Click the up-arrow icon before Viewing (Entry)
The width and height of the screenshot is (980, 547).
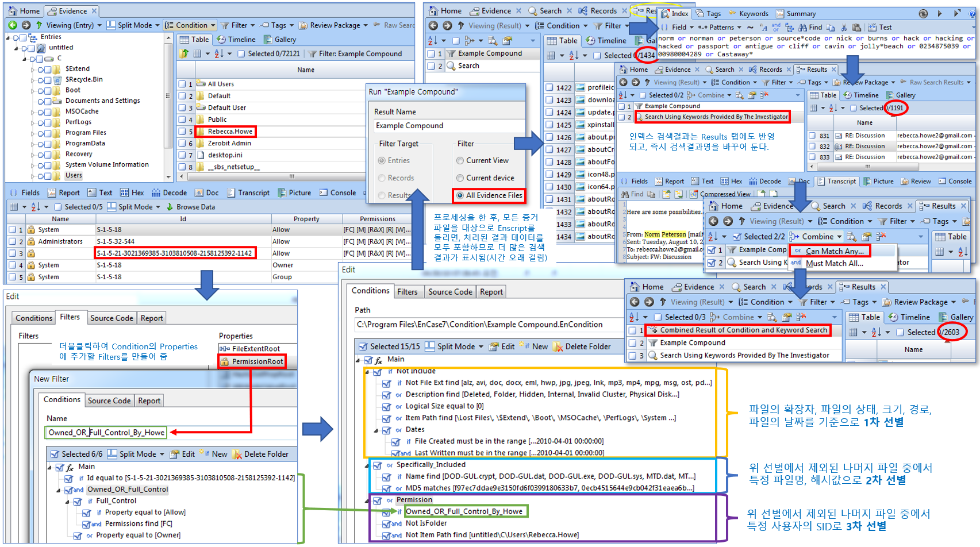39,25
